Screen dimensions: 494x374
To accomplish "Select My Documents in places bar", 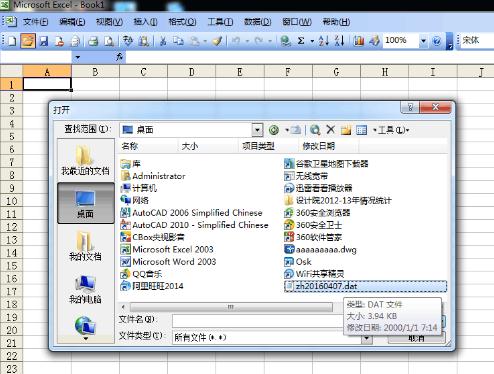I will 85,246.
